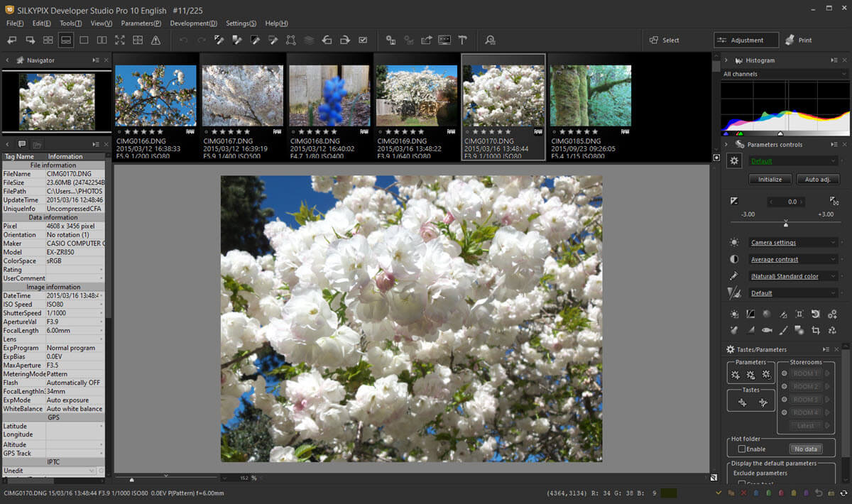
Task: Select the ROOM 1 storeroom radio
Action: (x=785, y=373)
